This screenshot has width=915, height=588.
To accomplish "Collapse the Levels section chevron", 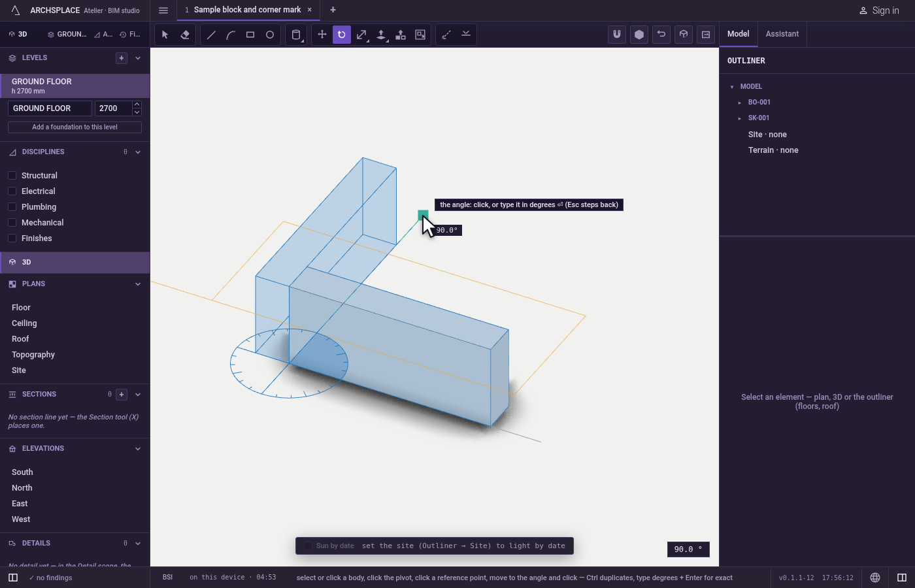I will pos(138,58).
